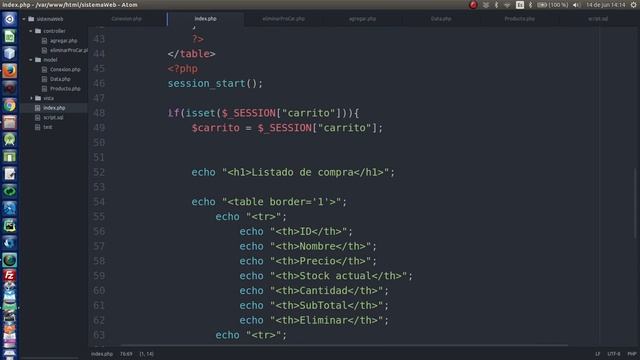Launch Android Studio from the dock
This screenshot has width=640, height=360.
point(9,140)
